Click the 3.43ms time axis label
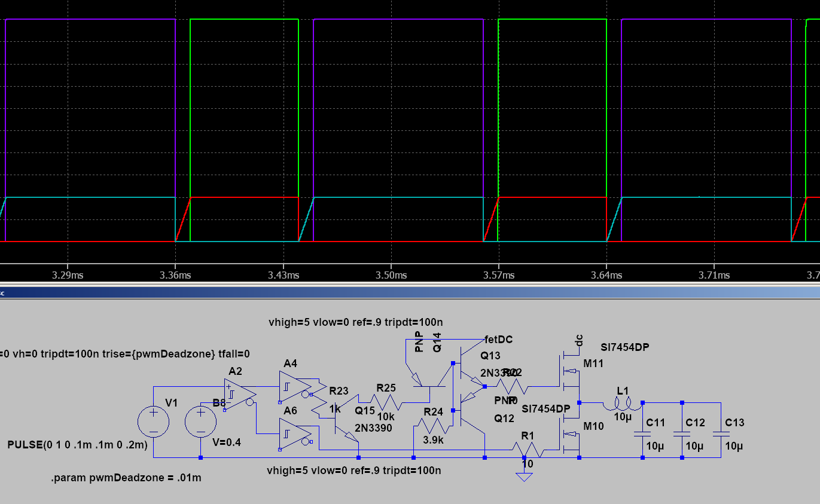 pos(284,275)
